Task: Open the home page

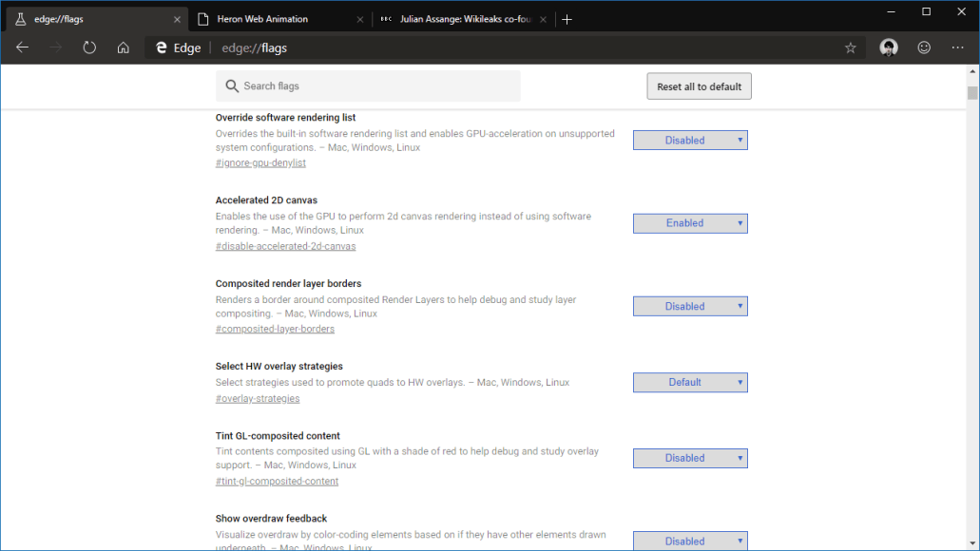Action: 123,47
